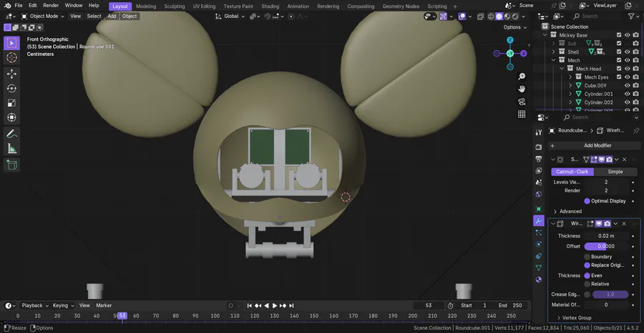
Task: Open the Object properties tab
Action: coord(539,209)
